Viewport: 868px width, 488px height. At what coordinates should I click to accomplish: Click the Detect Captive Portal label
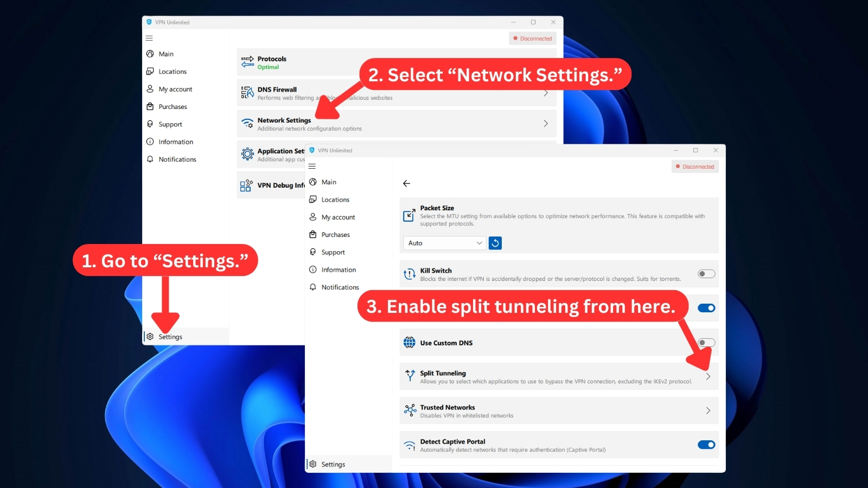click(x=452, y=441)
